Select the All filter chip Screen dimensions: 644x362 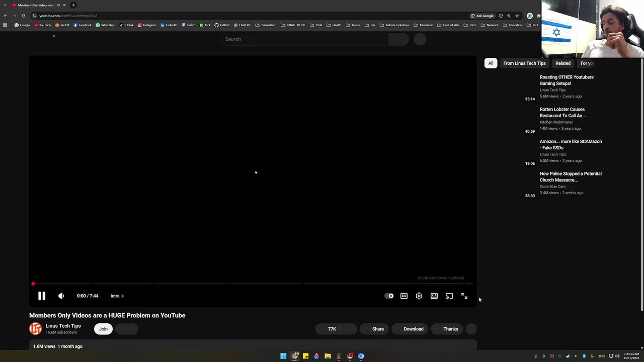pyautogui.click(x=491, y=63)
